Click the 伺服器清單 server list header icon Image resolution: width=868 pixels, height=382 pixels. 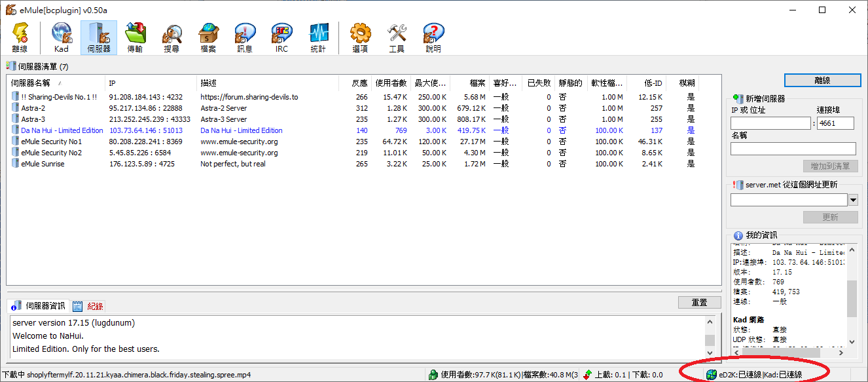[10, 66]
